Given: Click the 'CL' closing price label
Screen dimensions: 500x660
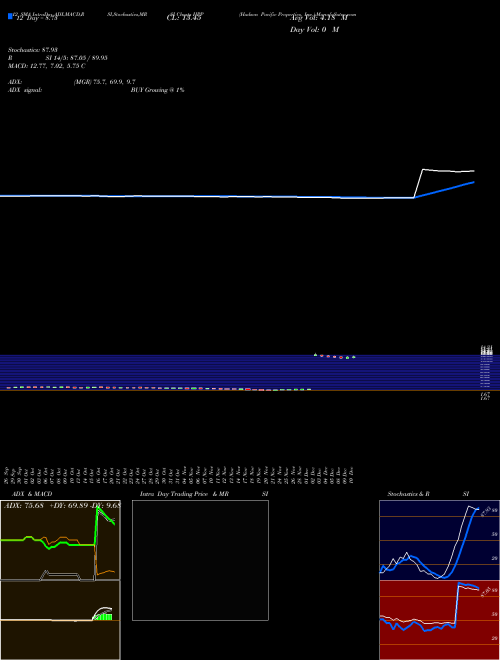Looking at the screenshot, I should coord(185,17).
